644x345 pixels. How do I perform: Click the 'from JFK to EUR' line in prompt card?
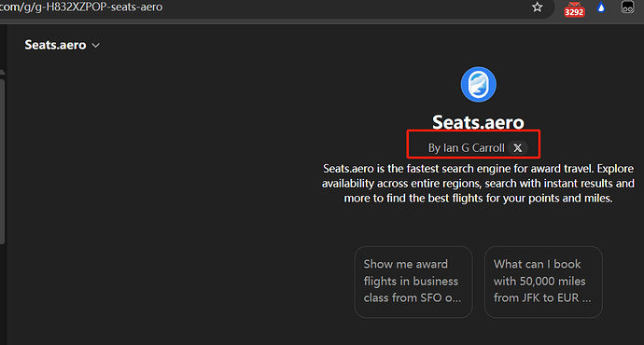point(542,297)
